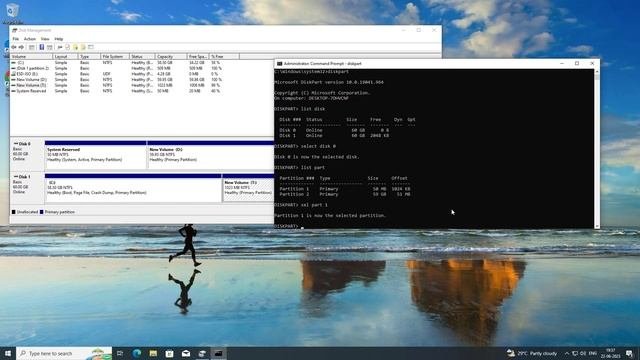
Task: Sort by the Status column header
Action: click(x=142, y=56)
